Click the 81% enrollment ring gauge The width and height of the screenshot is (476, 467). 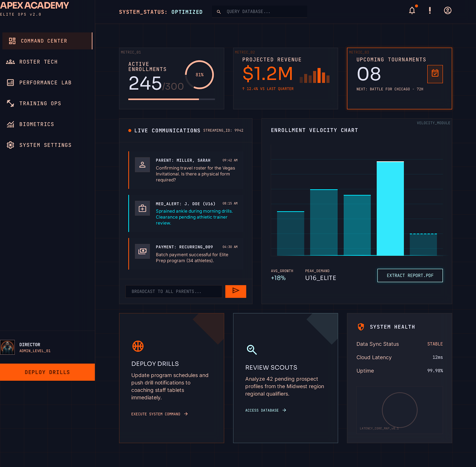click(x=199, y=75)
